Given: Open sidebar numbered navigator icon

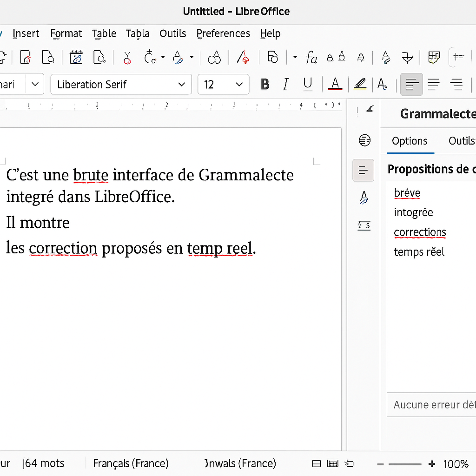Looking at the screenshot, I should coord(364,226).
